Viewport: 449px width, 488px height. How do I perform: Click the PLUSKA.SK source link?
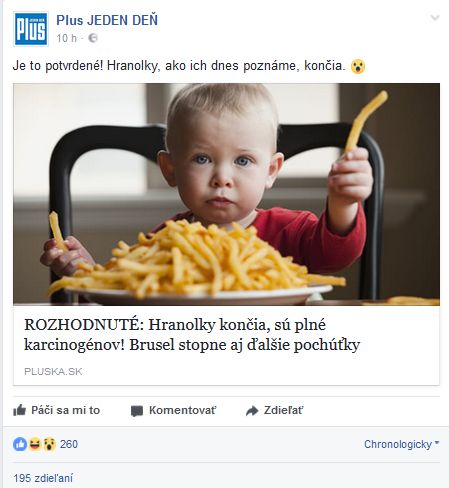tap(53, 371)
